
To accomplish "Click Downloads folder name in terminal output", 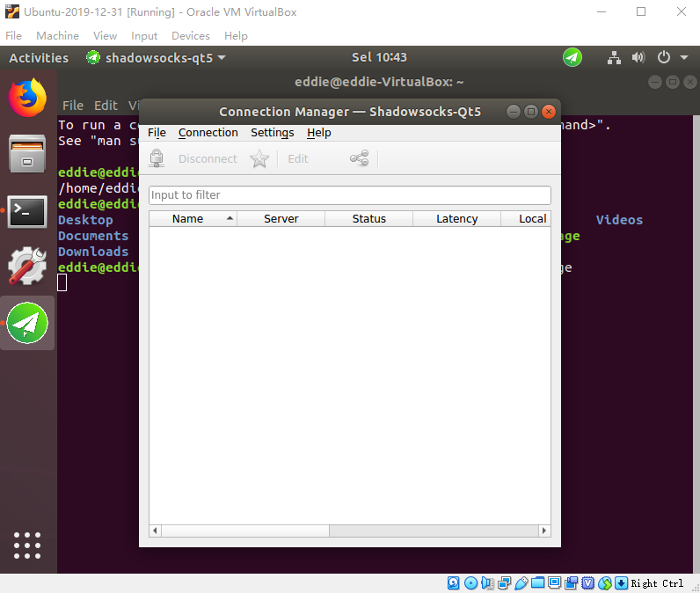I will click(93, 252).
